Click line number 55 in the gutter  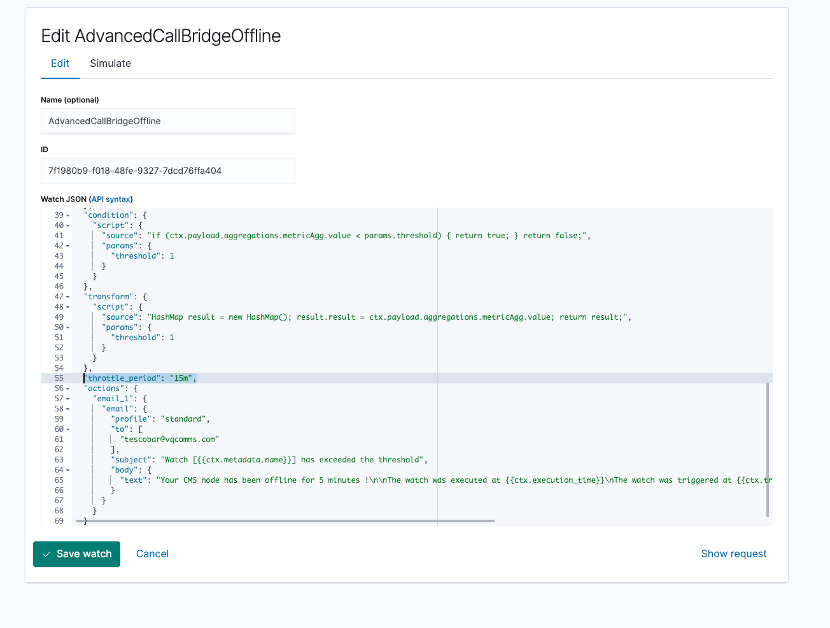[59, 378]
